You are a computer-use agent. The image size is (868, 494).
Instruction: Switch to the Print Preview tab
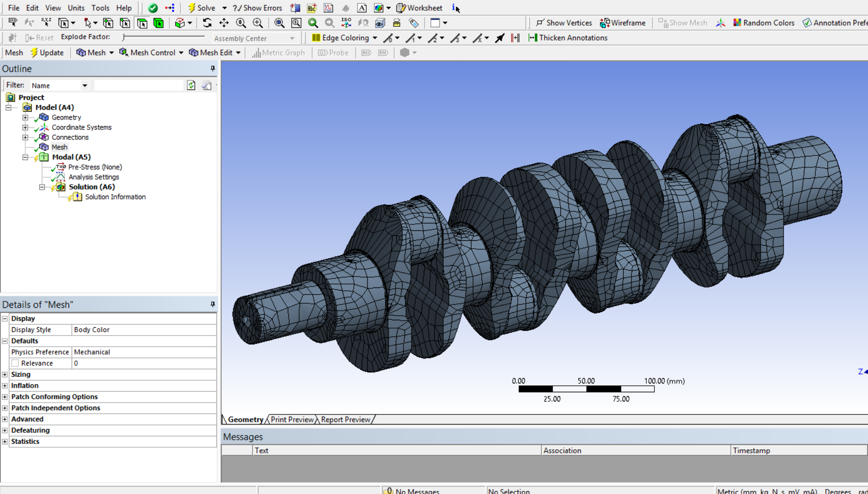click(x=292, y=420)
